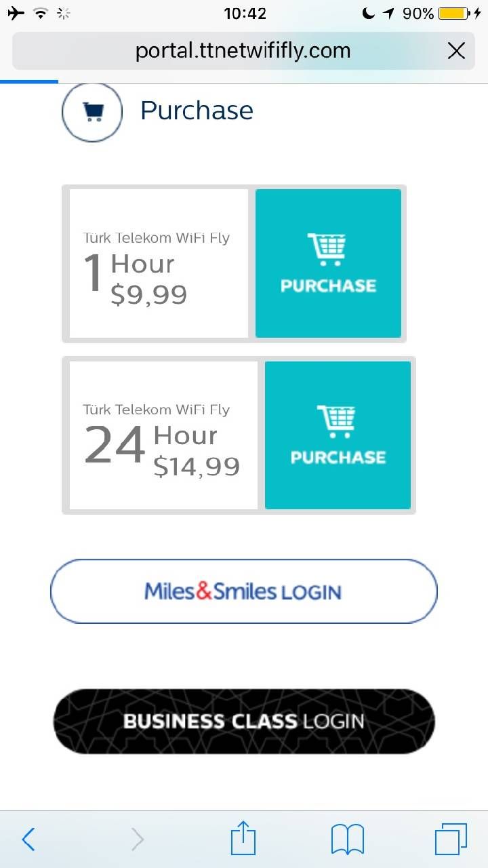Open the Bookmarks book icon
The width and height of the screenshot is (488, 868).
tap(348, 840)
